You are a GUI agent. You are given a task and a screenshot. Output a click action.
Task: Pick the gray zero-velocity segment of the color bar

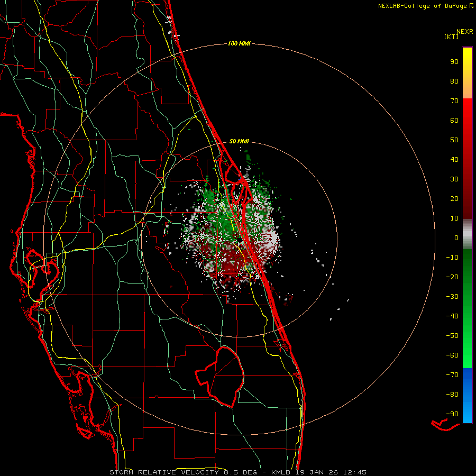point(467,234)
